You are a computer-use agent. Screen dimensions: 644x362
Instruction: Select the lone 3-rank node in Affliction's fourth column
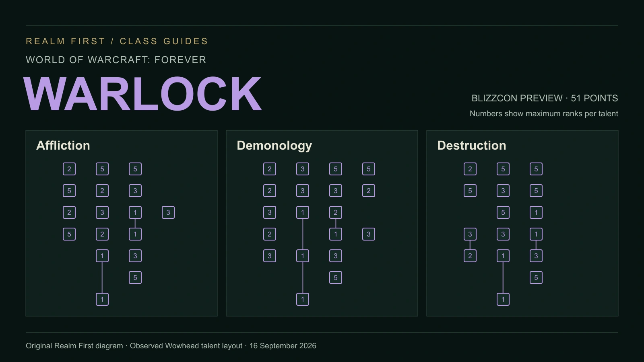168,212
